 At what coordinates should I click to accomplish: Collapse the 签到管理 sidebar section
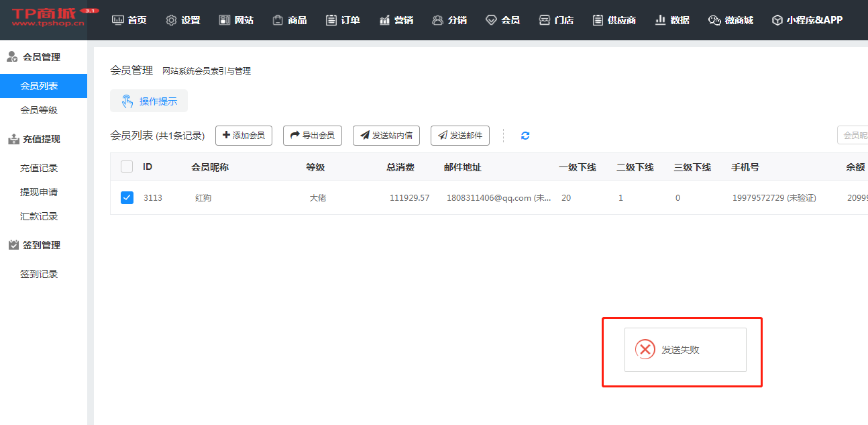(41, 245)
